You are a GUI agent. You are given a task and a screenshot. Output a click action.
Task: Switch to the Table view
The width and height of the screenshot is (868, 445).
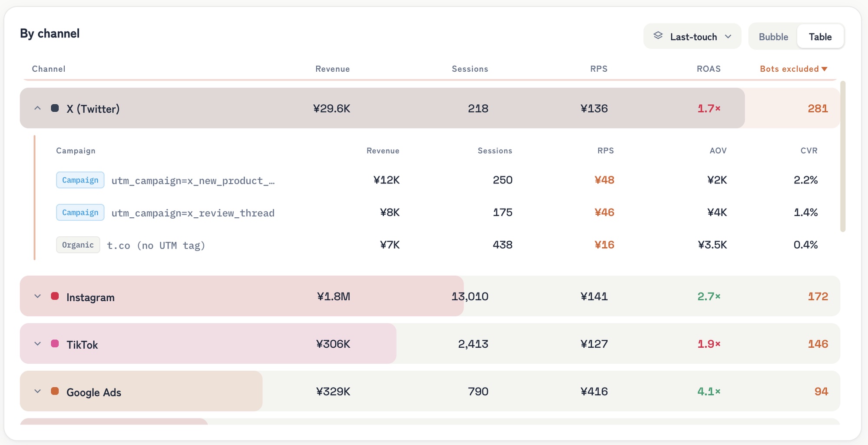(820, 37)
